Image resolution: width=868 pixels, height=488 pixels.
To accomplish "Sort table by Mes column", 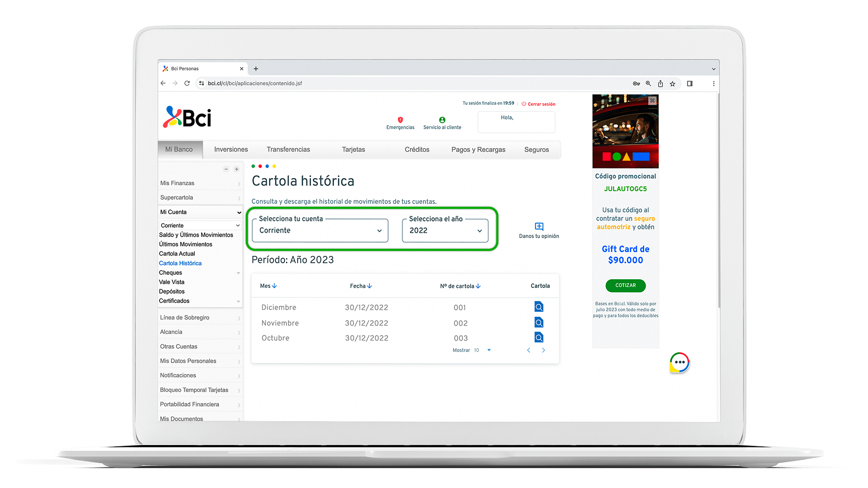I will (268, 286).
